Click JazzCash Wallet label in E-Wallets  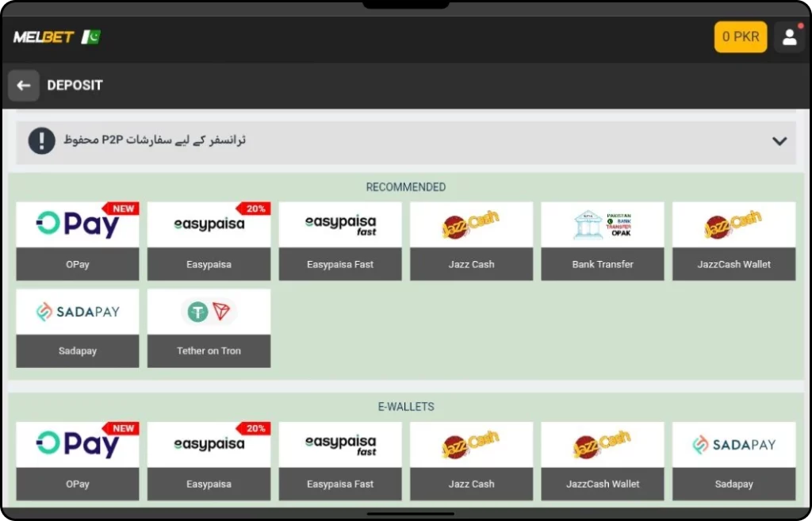point(603,485)
